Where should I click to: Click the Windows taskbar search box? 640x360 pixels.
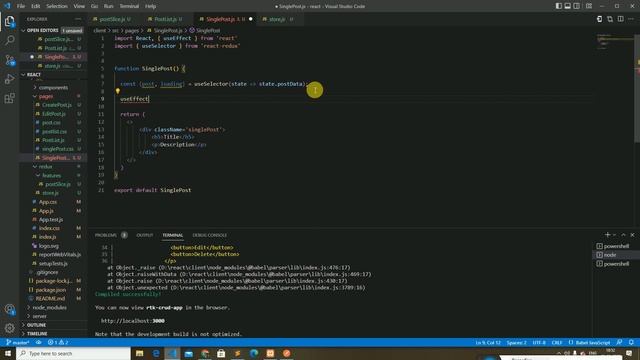[73, 353]
